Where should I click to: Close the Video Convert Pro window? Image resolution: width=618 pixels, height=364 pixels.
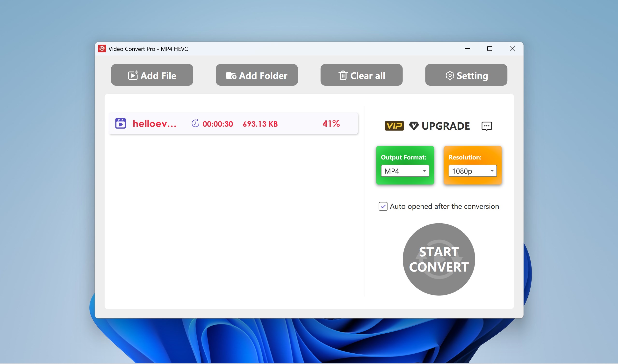click(512, 49)
